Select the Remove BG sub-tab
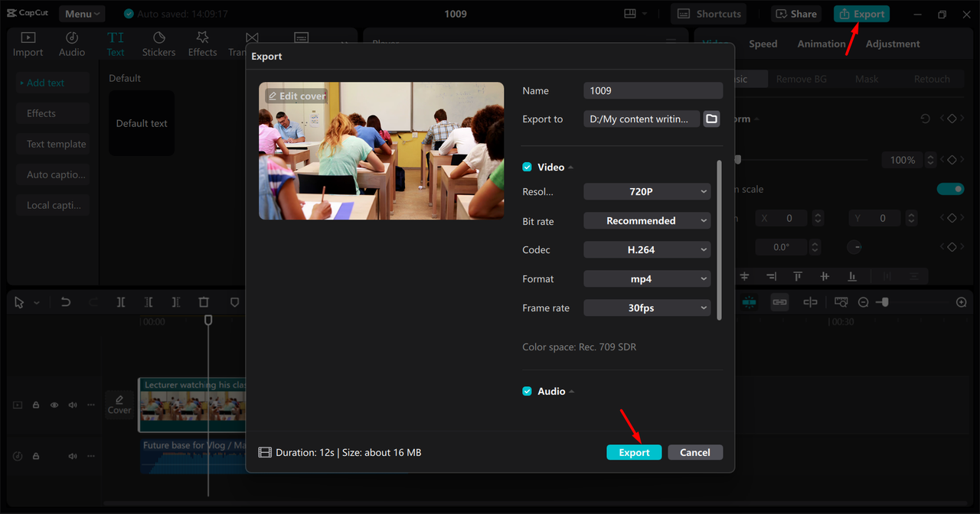The width and height of the screenshot is (980, 514). click(801, 79)
